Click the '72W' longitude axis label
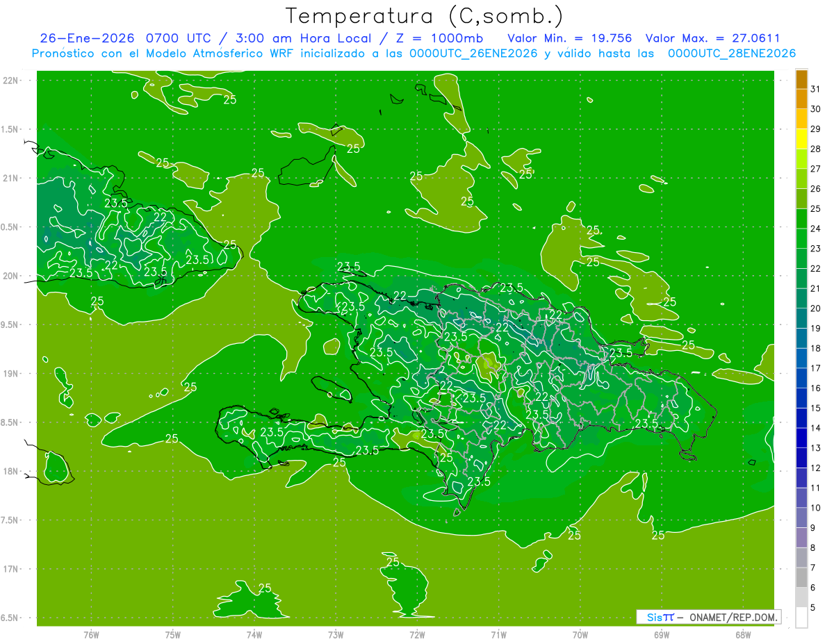This screenshot has height=644, width=834. point(417,635)
